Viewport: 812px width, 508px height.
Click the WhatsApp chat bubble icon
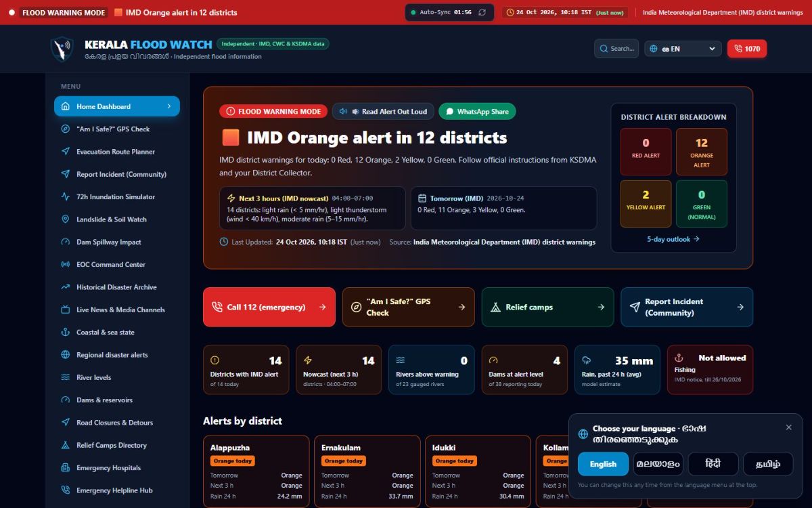pyautogui.click(x=450, y=112)
